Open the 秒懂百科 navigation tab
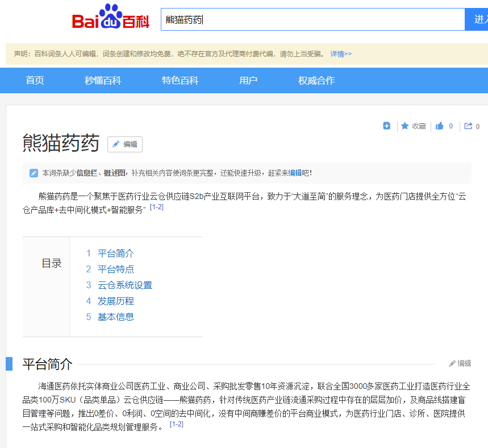488x448 pixels. 103,80
